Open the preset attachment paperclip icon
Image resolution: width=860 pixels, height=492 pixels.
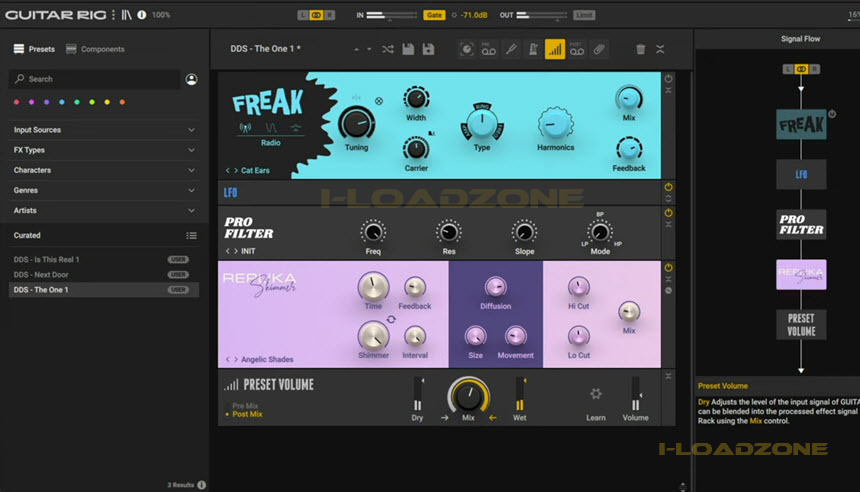coord(599,49)
